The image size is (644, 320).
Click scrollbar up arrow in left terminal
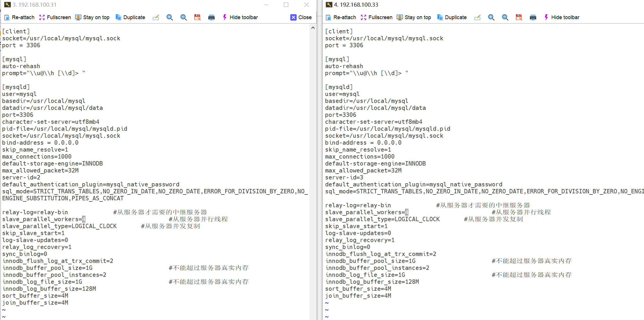pyautogui.click(x=313, y=28)
